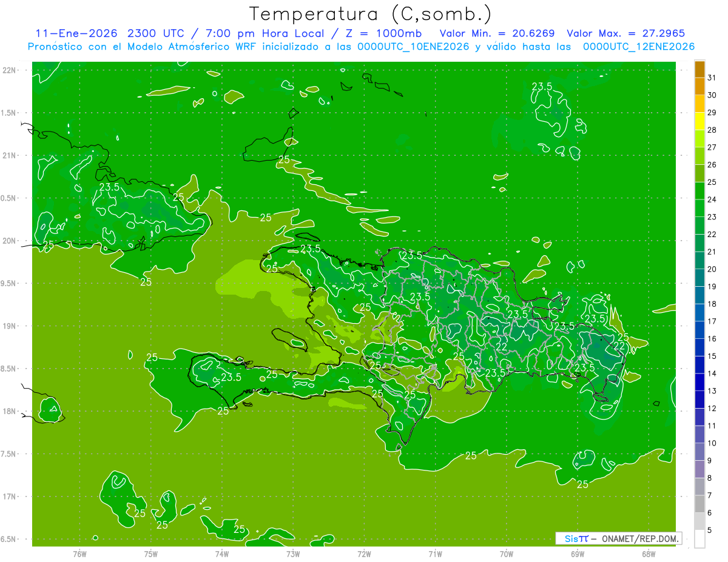Click 'Valor Max. = 27.2965' value

pos(625,33)
